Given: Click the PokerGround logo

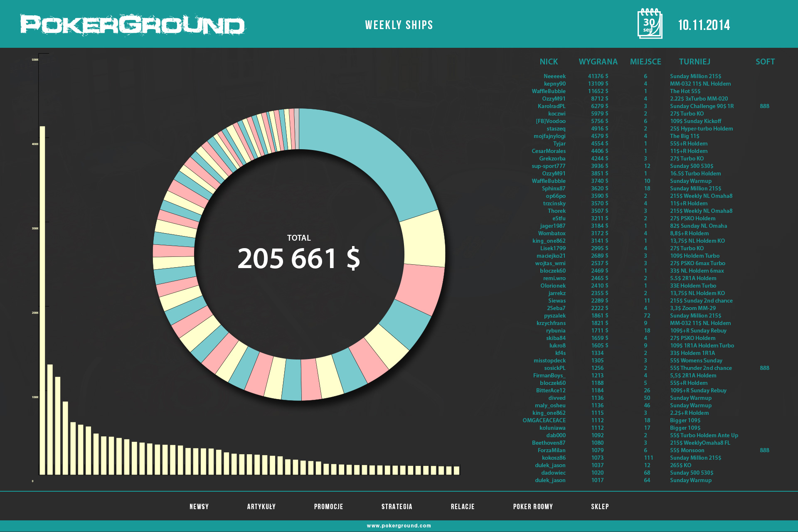Looking at the screenshot, I should pos(132,25).
